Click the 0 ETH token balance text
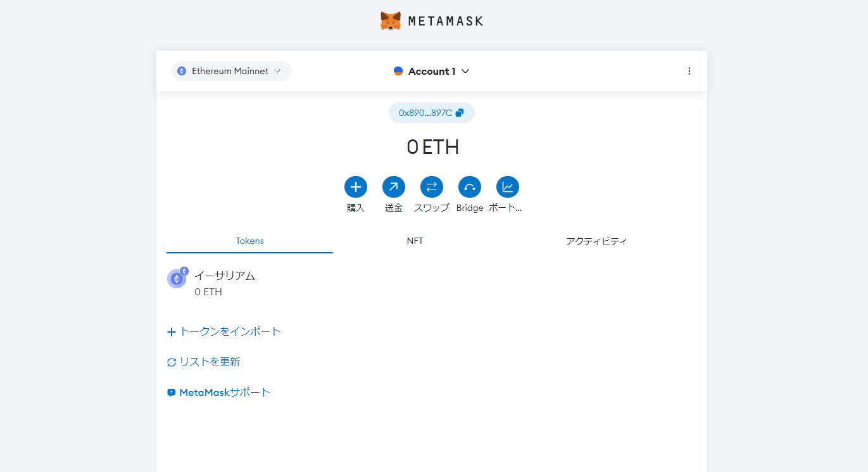Screen dimensions: 868x472 (208, 292)
